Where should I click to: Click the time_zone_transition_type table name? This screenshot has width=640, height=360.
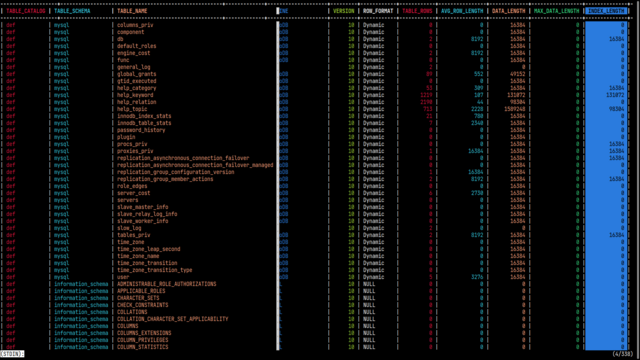point(155,270)
